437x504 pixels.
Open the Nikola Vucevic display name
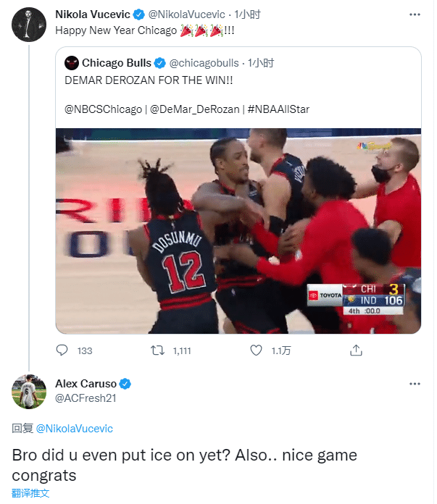point(92,14)
